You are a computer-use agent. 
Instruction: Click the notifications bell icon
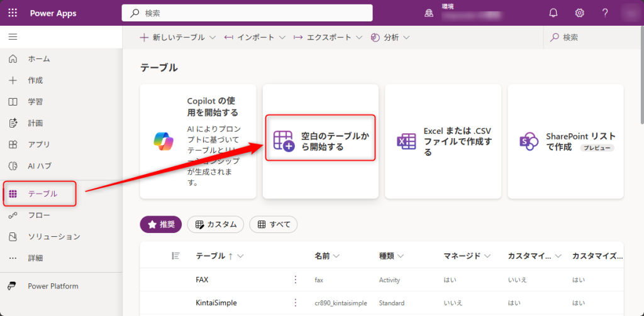click(x=553, y=13)
